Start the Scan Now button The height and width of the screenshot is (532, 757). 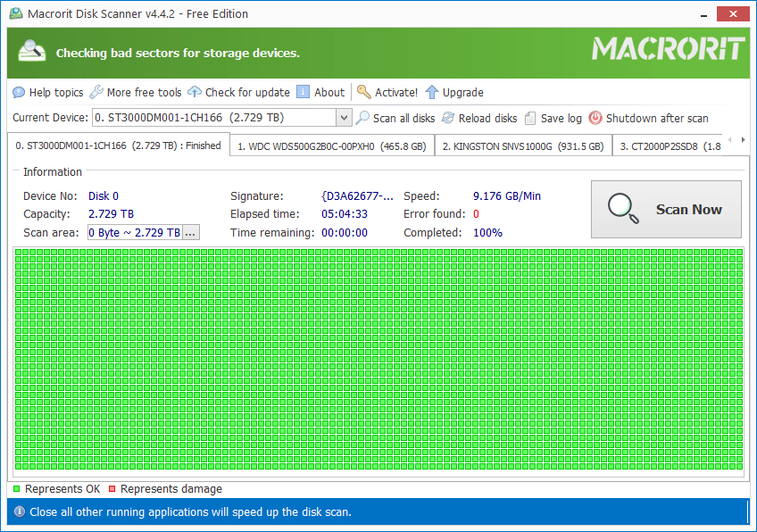(666, 210)
